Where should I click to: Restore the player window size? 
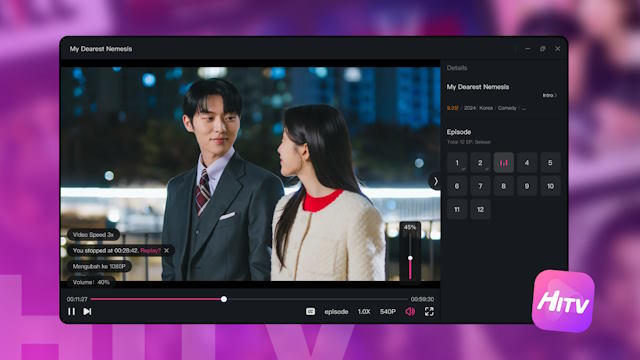542,49
